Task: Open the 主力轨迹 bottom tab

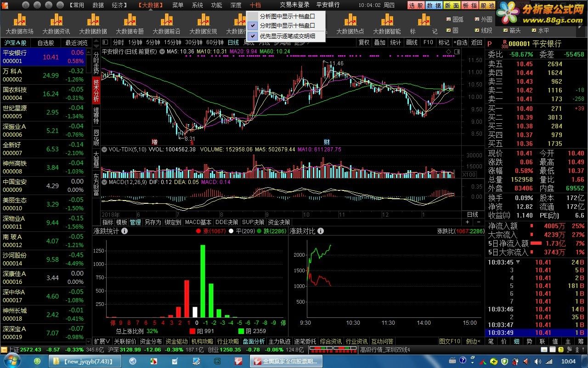Action: click(280, 341)
